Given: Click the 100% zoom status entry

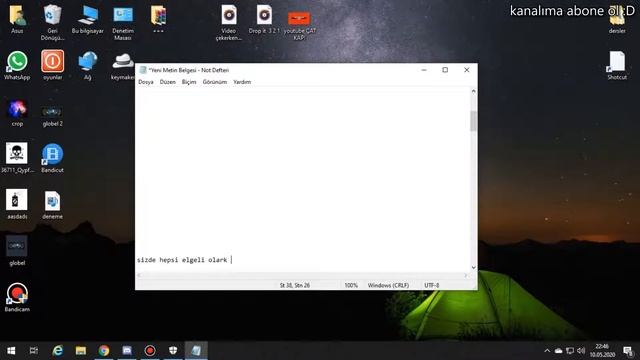Looking at the screenshot, I should (351, 285).
